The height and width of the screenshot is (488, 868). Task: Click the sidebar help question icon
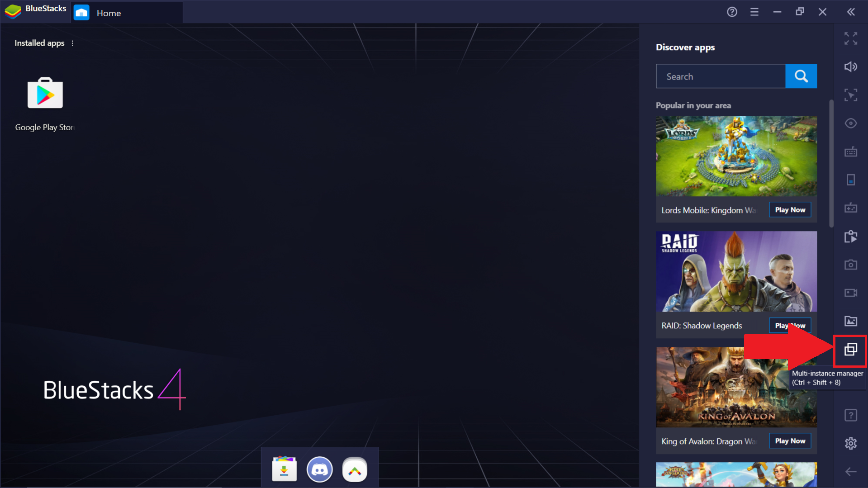point(850,415)
